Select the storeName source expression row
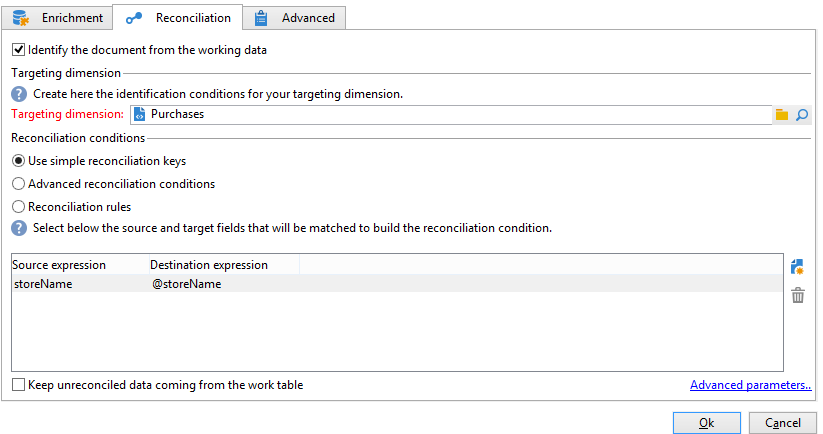The height and width of the screenshot is (434, 823). 42,284
